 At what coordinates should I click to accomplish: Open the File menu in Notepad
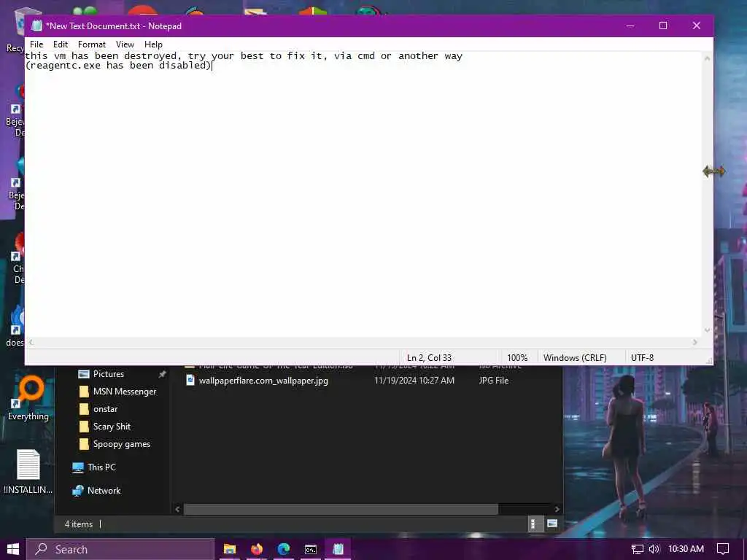[36, 44]
